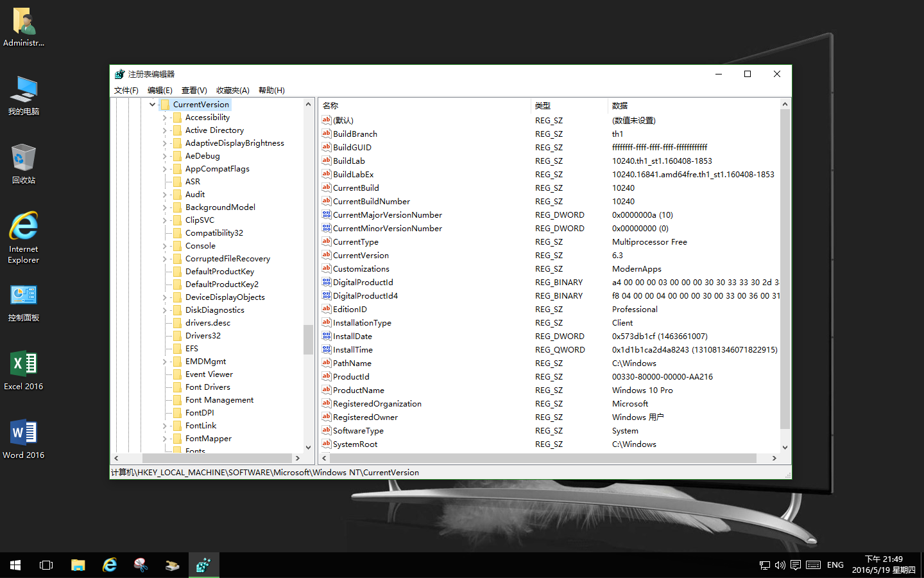The height and width of the screenshot is (578, 924).
Task: Expand the Active Directory key
Action: pos(164,130)
